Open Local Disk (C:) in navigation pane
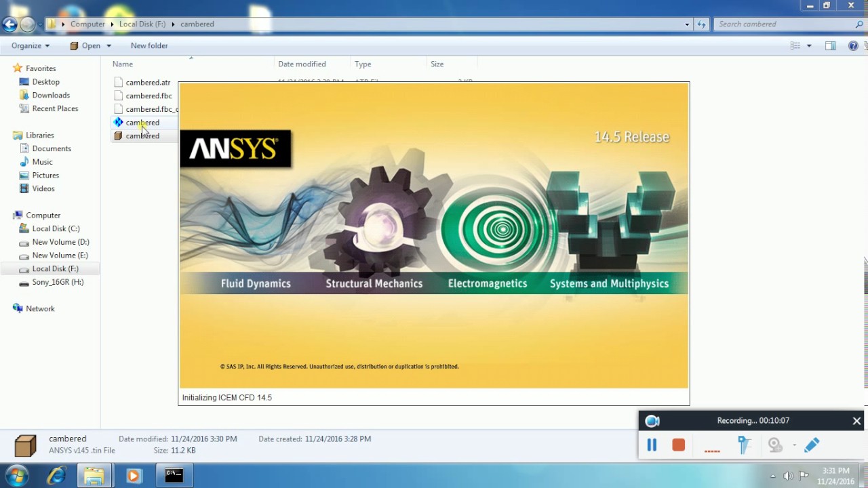The height and width of the screenshot is (488, 868). pos(56,228)
